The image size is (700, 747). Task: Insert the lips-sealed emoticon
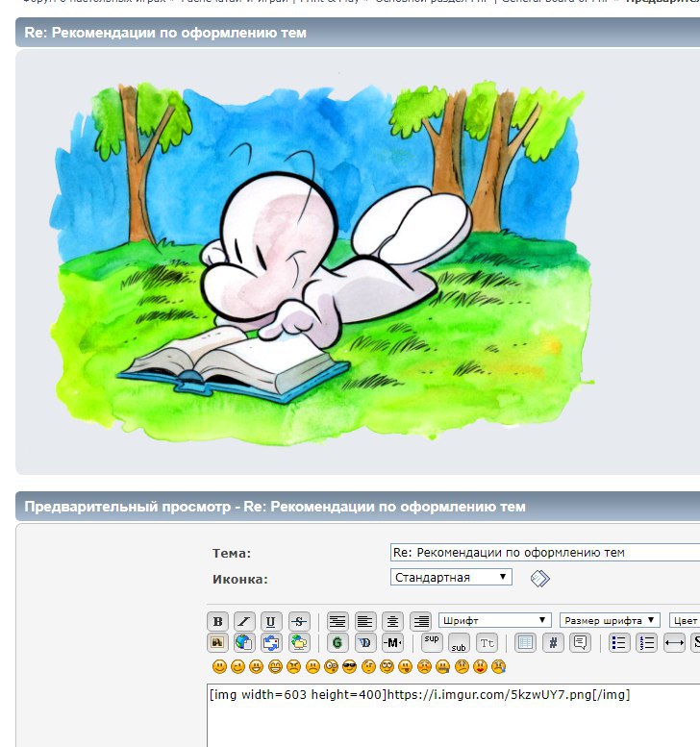tap(442, 666)
